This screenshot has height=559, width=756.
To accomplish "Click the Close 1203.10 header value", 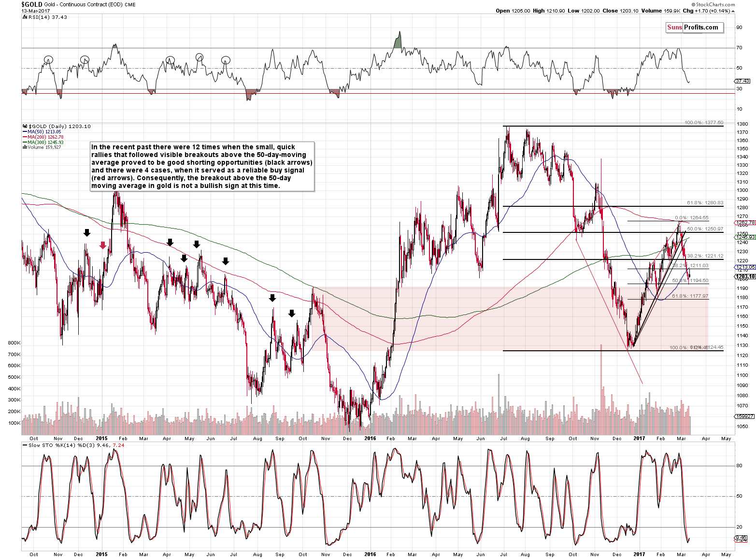I will tap(621, 11).
